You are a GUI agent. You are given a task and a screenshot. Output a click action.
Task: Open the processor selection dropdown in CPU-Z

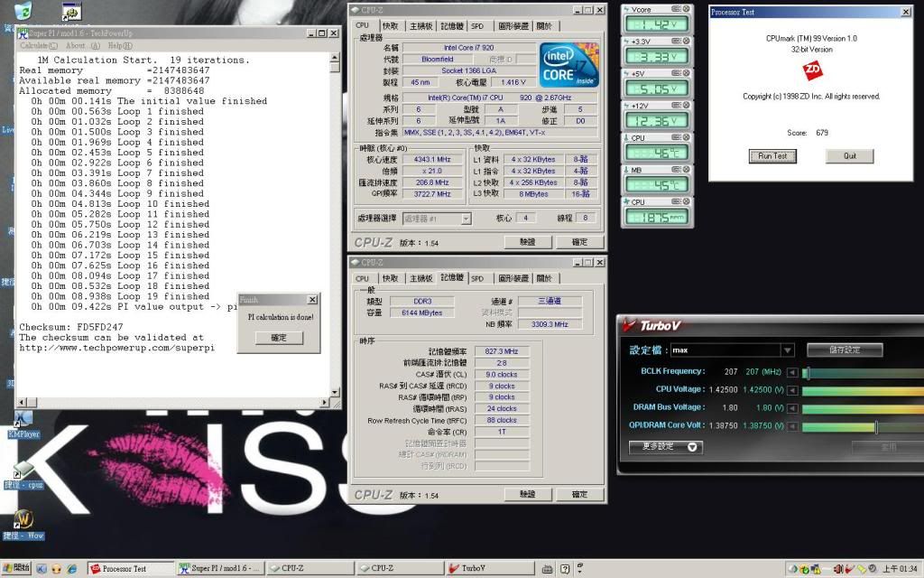pos(467,219)
